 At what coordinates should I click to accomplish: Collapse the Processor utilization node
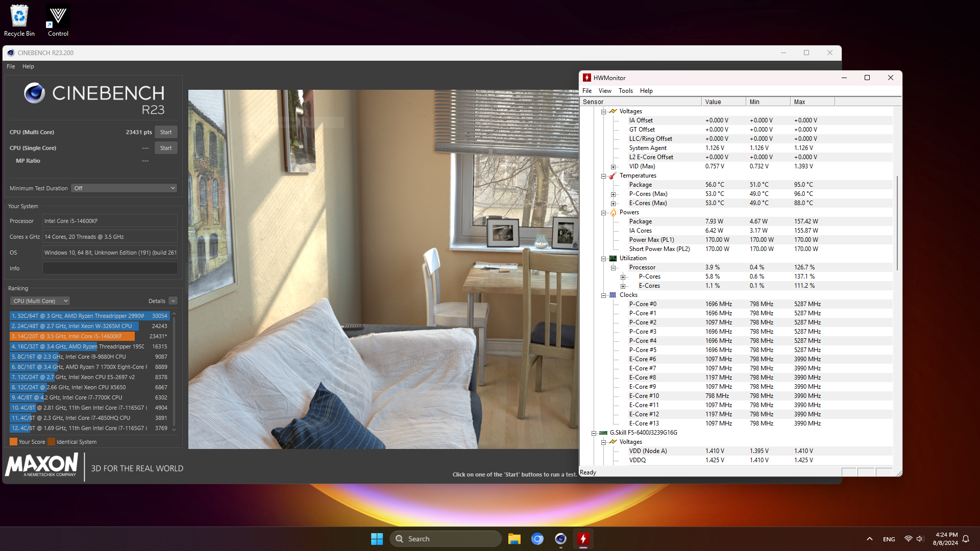click(x=613, y=267)
